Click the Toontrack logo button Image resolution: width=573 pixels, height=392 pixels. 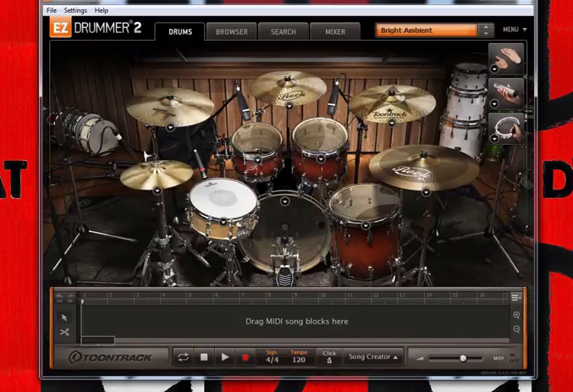click(110, 357)
